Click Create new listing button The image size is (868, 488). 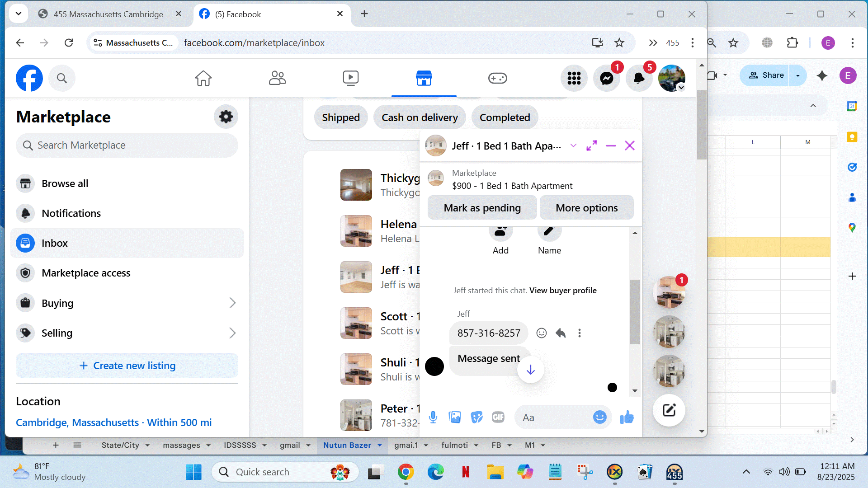(x=127, y=366)
